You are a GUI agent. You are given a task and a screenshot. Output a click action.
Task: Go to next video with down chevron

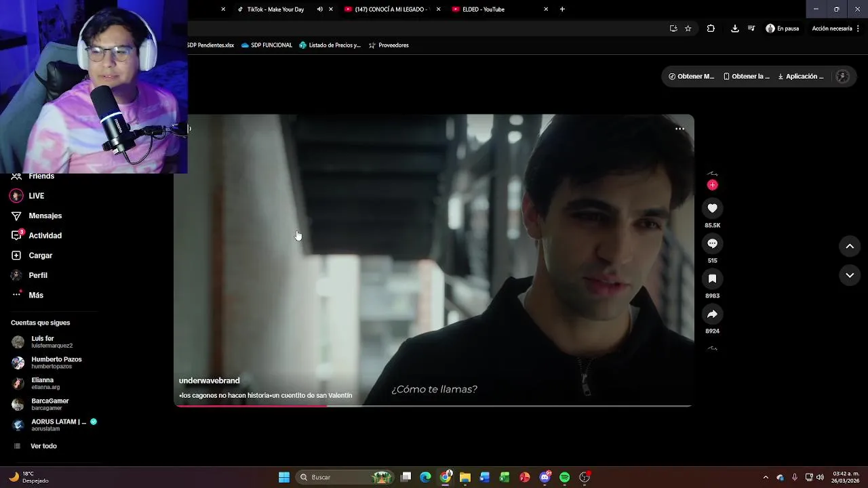pos(850,275)
